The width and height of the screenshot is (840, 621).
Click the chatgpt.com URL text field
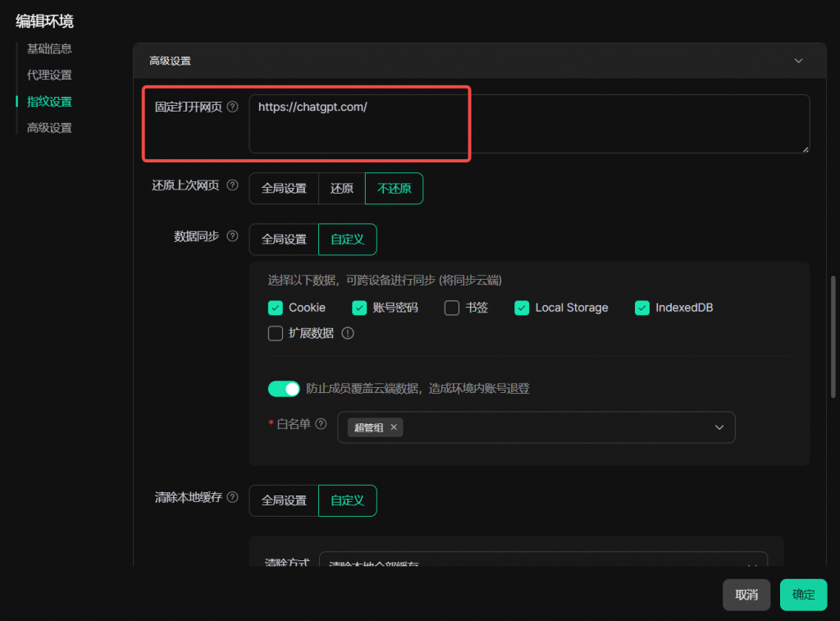tap(528, 124)
